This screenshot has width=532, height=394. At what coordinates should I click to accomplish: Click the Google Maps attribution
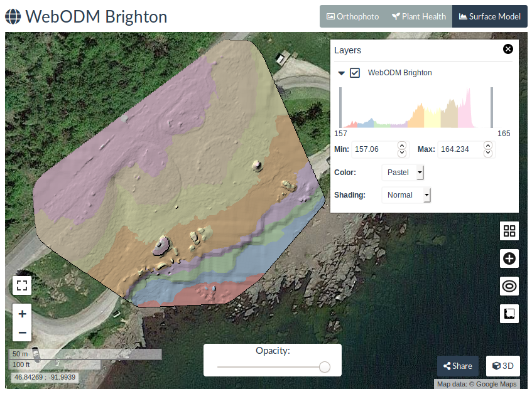point(477,384)
